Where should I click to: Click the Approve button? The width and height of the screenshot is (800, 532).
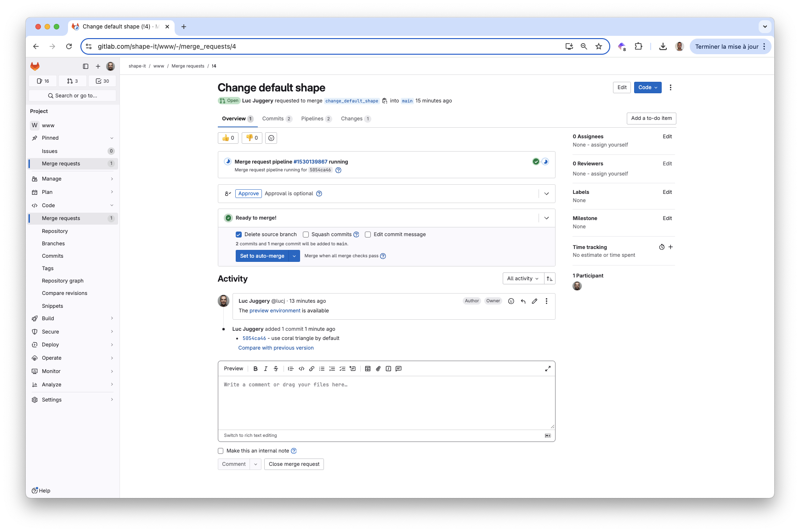coord(249,193)
